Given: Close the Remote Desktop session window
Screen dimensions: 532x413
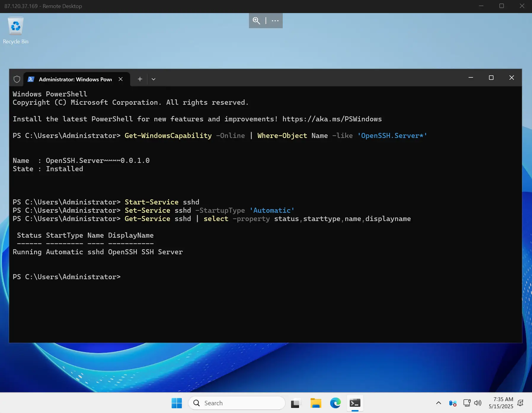Looking at the screenshot, I should pyautogui.click(x=522, y=6).
